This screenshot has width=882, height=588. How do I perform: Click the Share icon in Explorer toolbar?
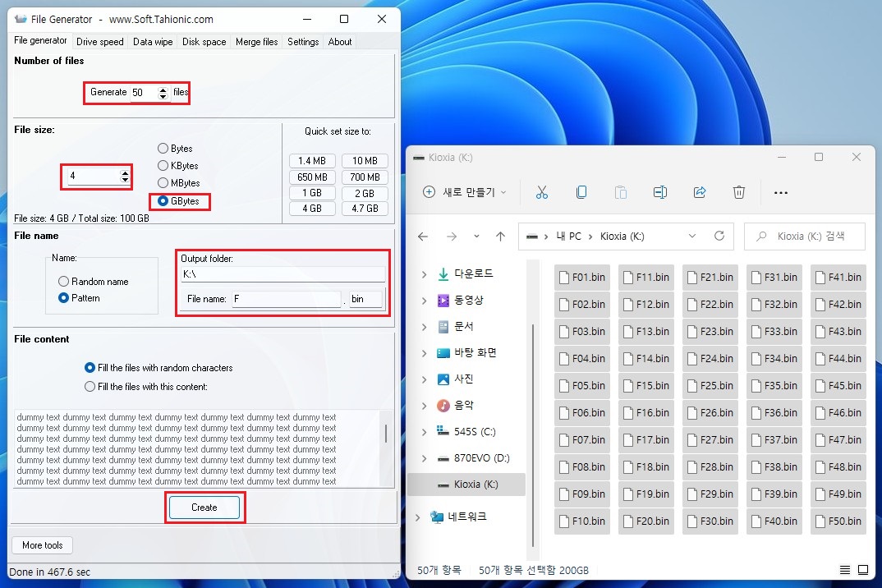tap(699, 192)
